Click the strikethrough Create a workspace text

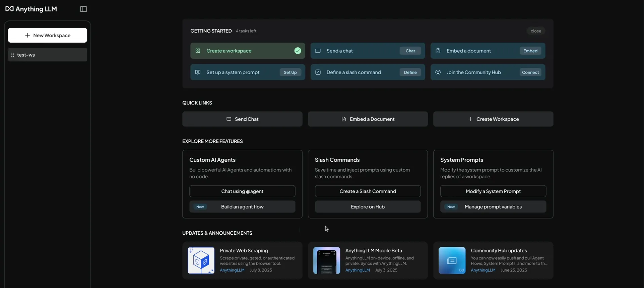click(229, 51)
